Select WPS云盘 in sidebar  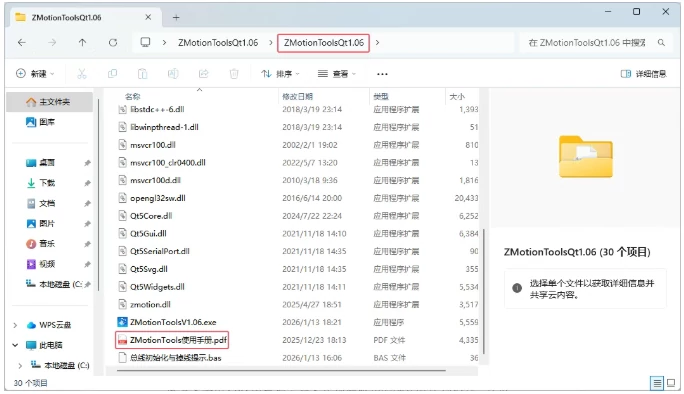49,325
